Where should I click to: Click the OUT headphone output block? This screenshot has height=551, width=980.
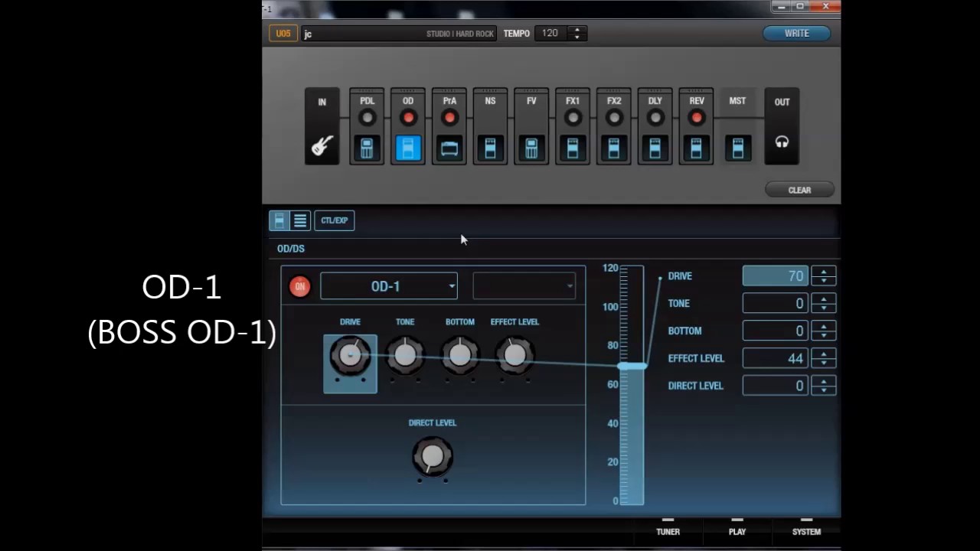point(782,126)
